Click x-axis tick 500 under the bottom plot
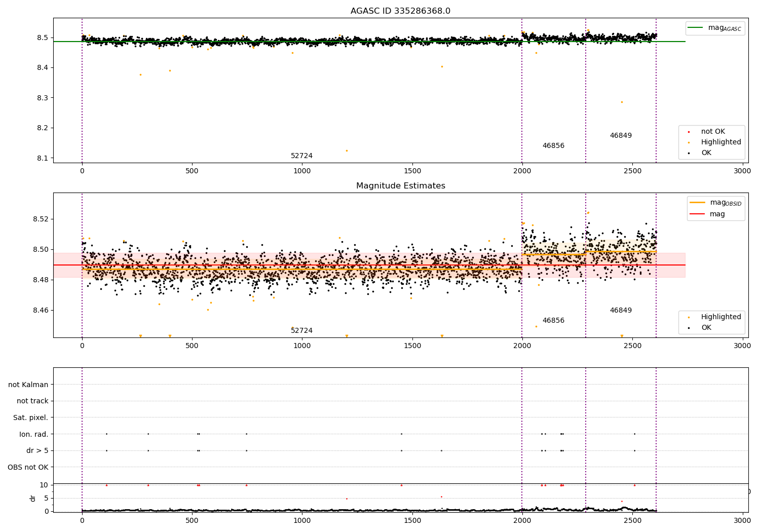 click(x=192, y=520)
